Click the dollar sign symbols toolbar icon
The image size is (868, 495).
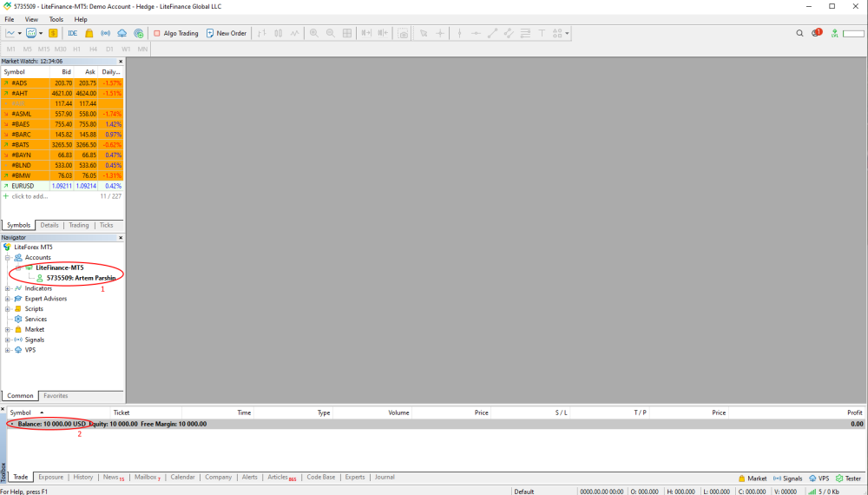tap(53, 33)
